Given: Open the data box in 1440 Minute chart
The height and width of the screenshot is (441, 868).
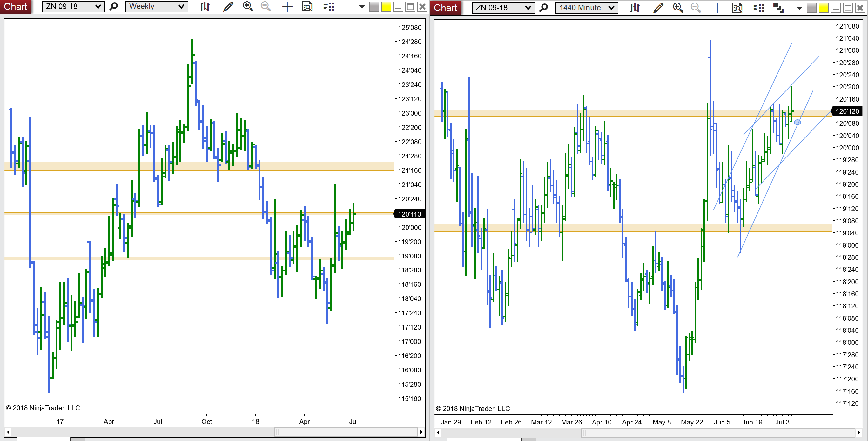Looking at the screenshot, I should click(x=737, y=8).
